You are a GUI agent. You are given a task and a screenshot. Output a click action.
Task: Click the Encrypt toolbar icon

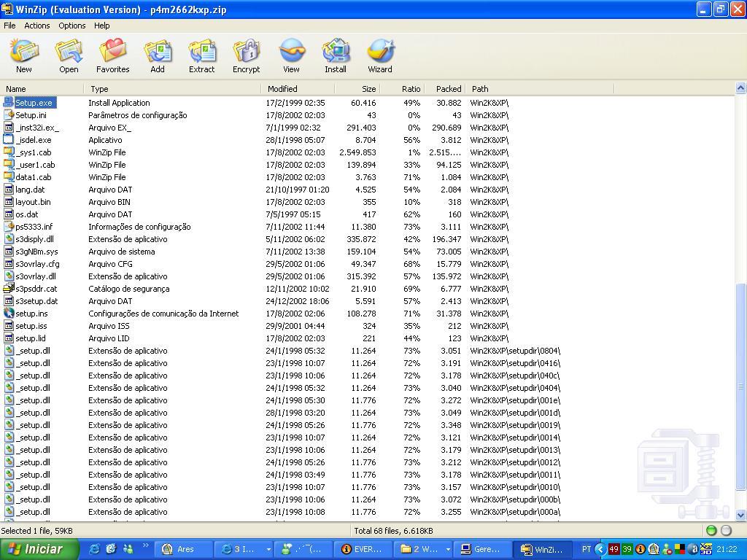pos(247,56)
